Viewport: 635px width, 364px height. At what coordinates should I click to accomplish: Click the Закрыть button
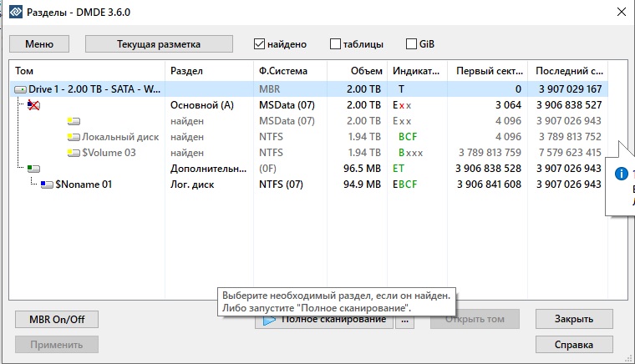tap(574, 319)
